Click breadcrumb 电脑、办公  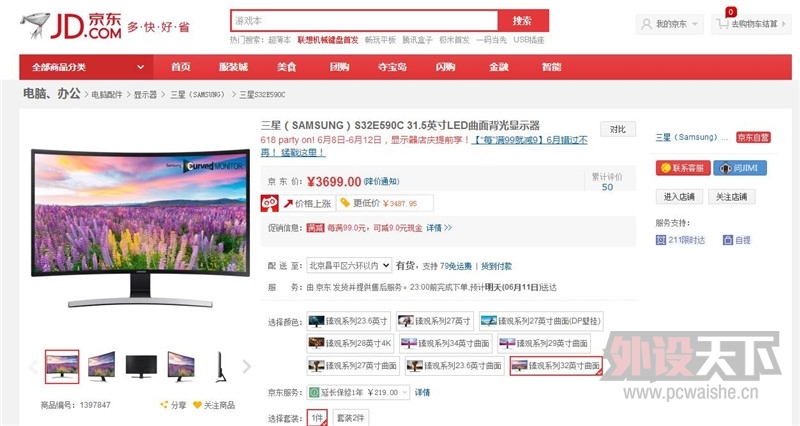point(52,93)
